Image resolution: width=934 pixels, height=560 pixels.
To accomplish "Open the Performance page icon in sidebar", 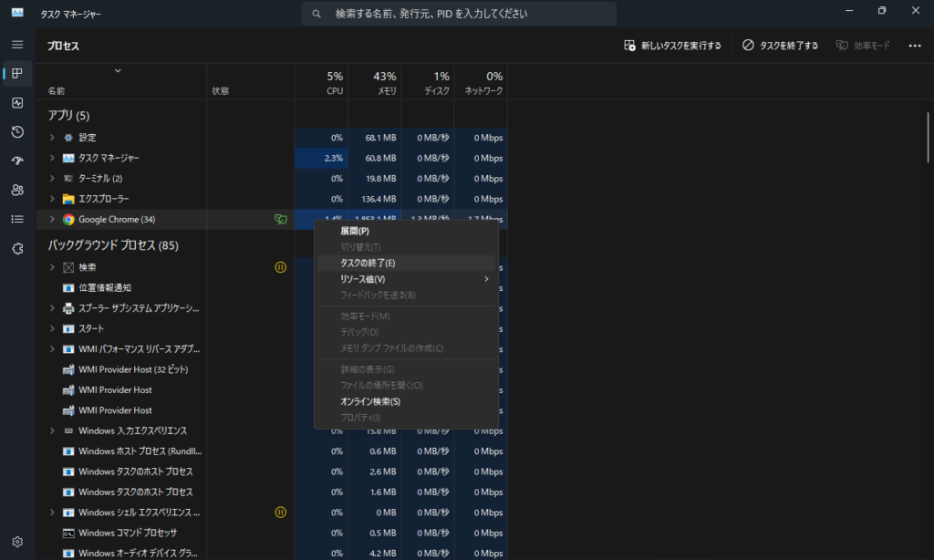I will pos(17,102).
